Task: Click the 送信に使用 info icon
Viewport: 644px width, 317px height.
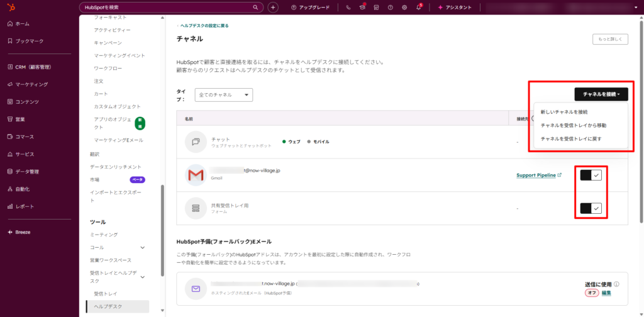Action: pos(616,284)
